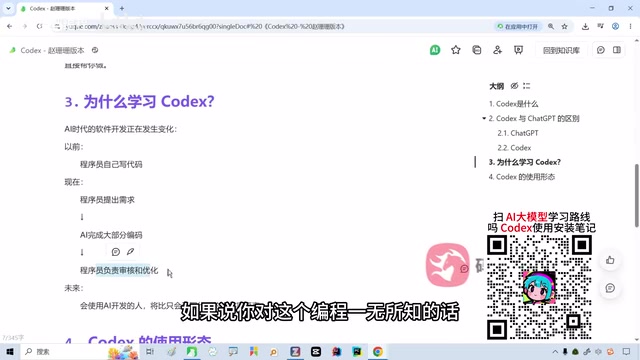Click the page vertical scrollbar thumb
The image size is (640, 360).
click(636, 196)
